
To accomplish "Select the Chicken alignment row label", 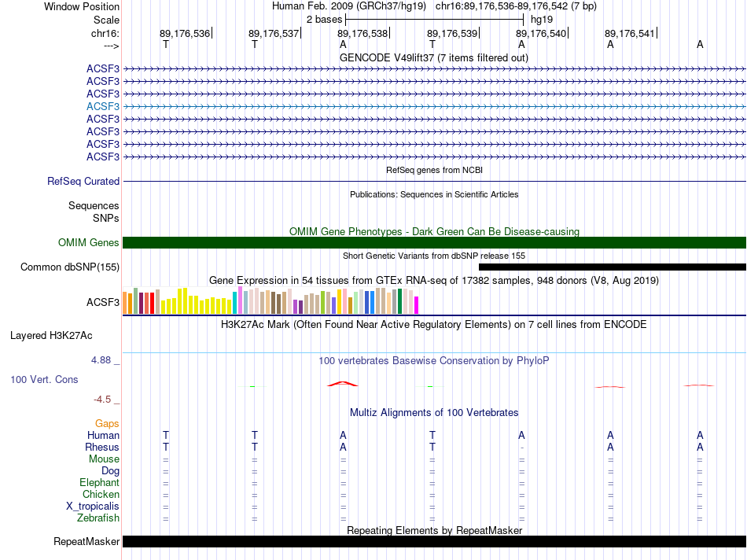I will (101, 494).
